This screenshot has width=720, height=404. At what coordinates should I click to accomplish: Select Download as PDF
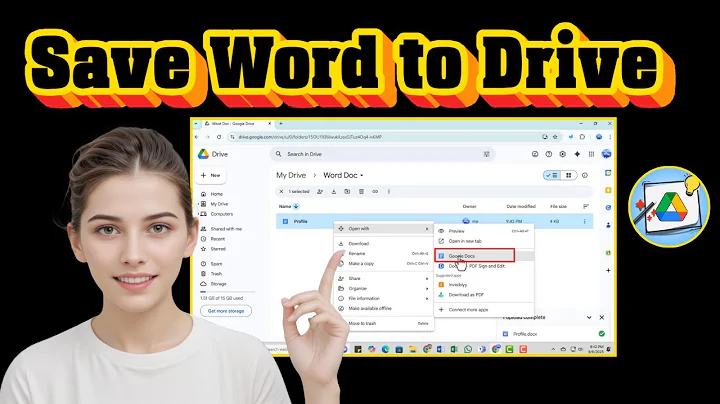click(484, 295)
